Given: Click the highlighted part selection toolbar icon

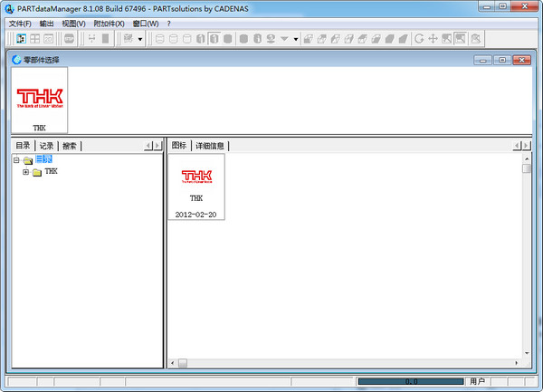Looking at the screenshot, I should tap(21, 38).
